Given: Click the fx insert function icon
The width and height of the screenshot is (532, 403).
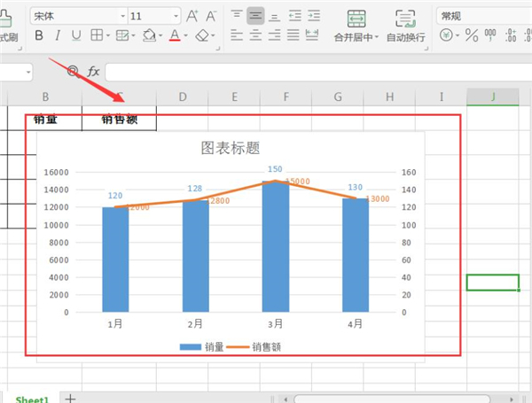Looking at the screenshot, I should 93,71.
